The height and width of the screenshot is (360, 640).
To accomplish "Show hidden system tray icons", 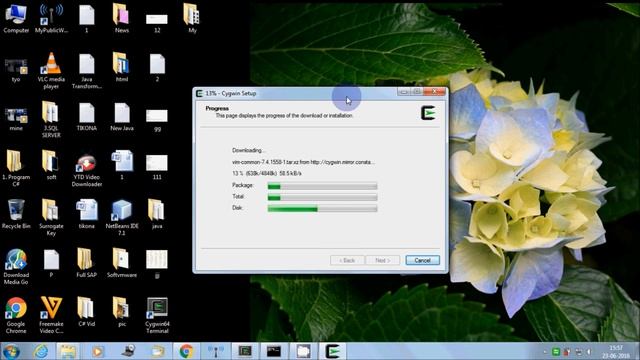I will point(545,352).
